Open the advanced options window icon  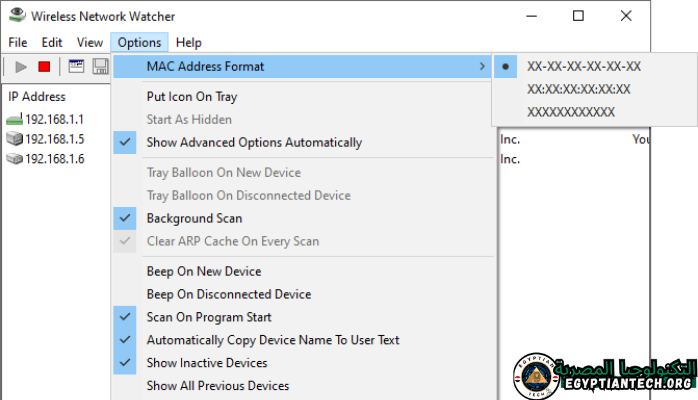[76, 66]
